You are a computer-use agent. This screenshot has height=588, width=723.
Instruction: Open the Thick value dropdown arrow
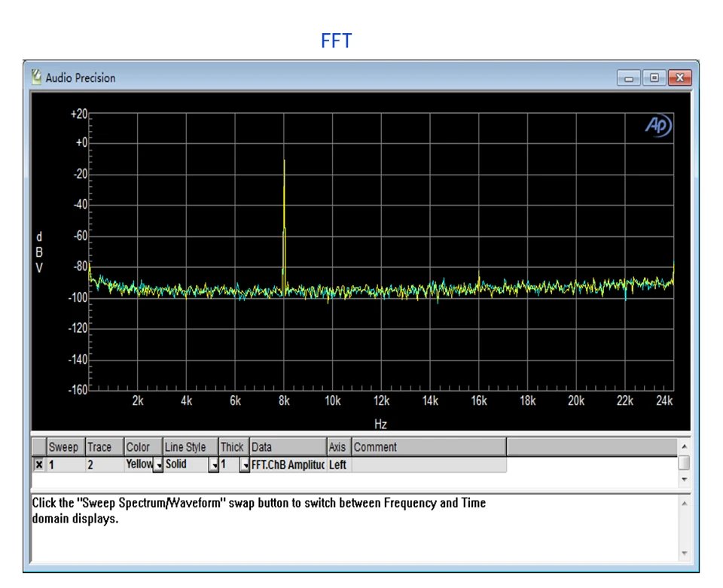click(x=244, y=466)
